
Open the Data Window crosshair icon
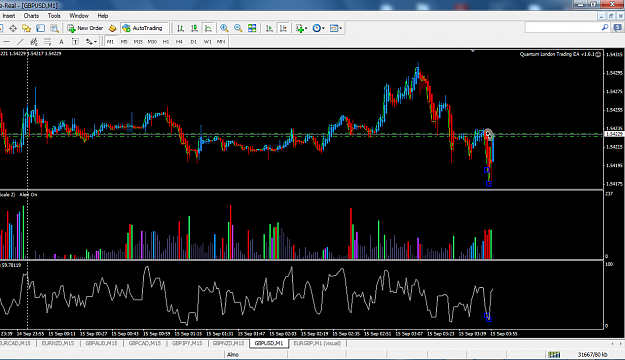pyautogui.click(x=13, y=28)
